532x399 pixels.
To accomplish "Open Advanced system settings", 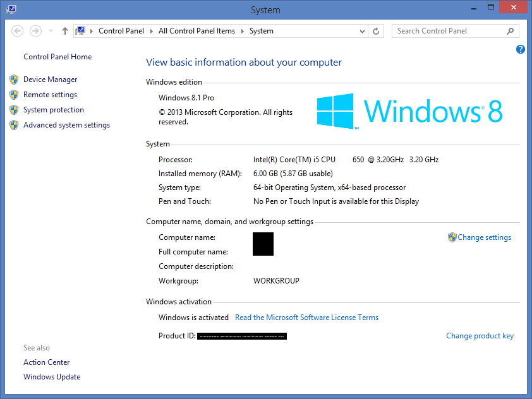I will point(66,125).
